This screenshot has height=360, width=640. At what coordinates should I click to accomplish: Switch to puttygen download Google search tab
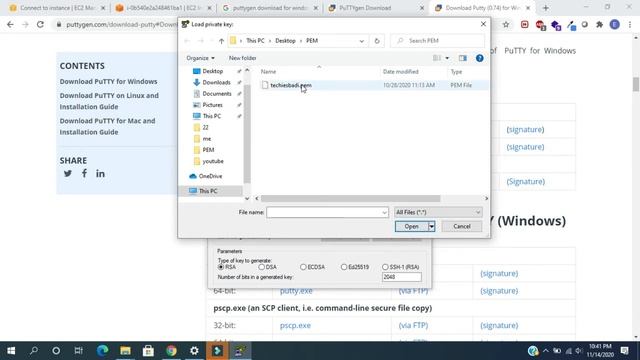(x=270, y=8)
